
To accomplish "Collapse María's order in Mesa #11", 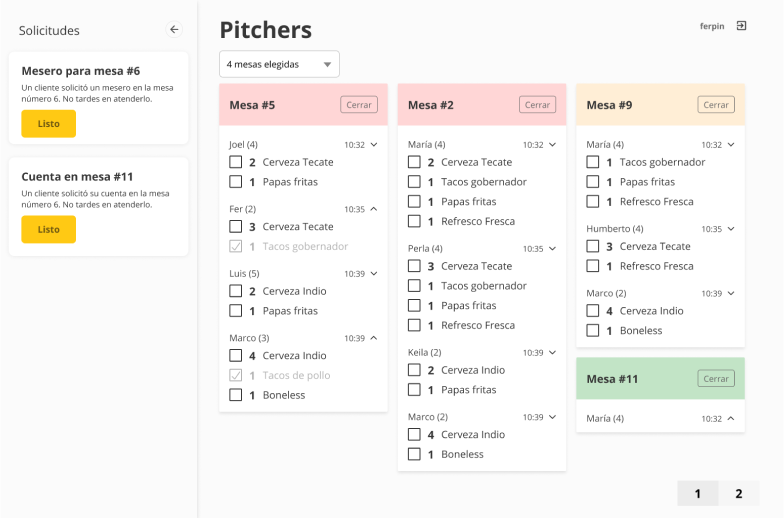I will click(731, 418).
